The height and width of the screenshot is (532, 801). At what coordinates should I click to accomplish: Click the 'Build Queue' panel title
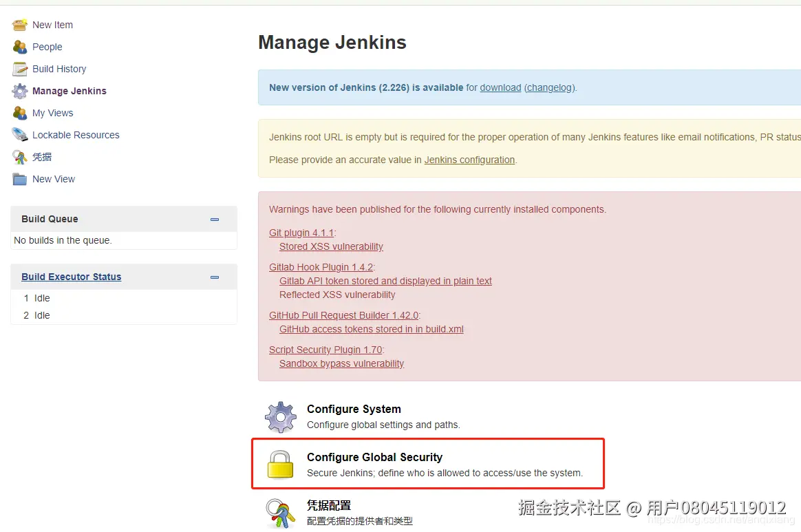[50, 219]
